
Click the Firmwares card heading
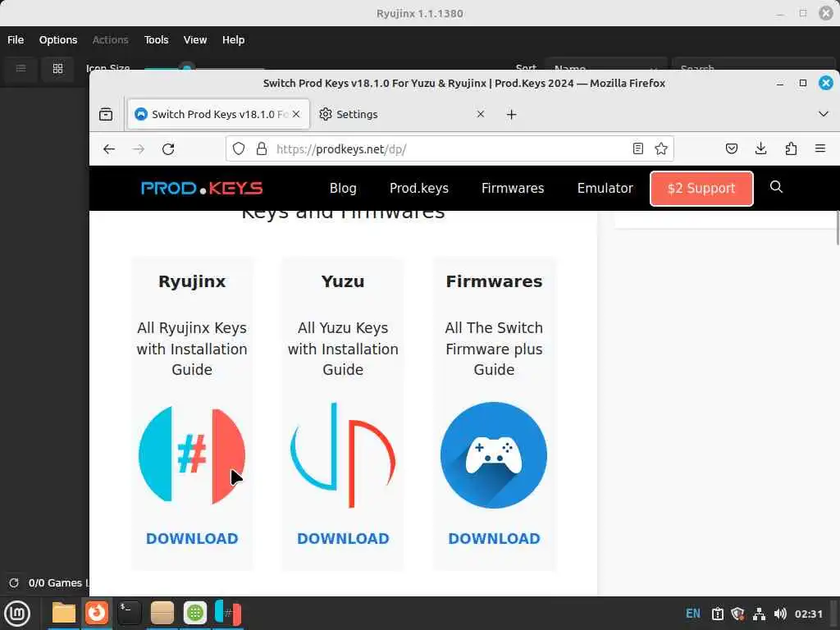tap(494, 281)
